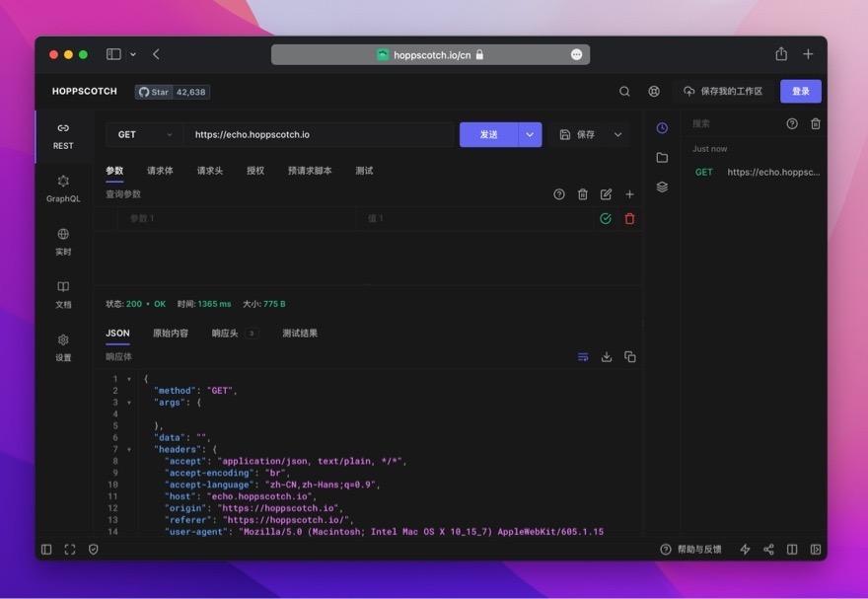Image resolution: width=868 pixels, height=599 pixels.
Task: Collapse the "args" object fold arrow
Action: 129,403
